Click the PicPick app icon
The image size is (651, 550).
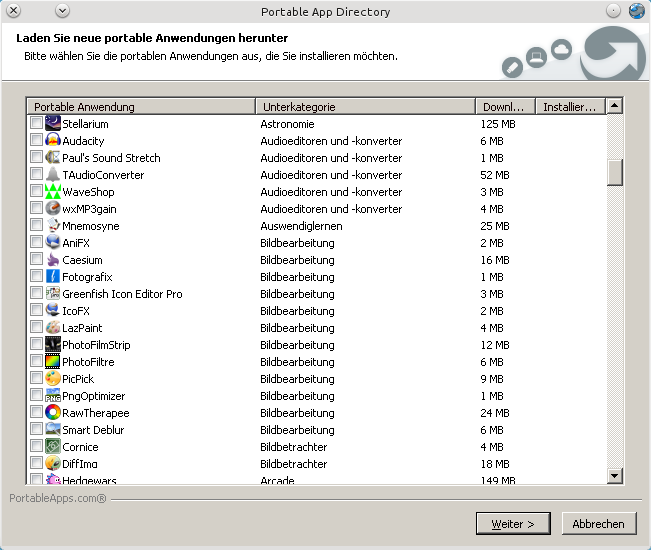(53, 379)
